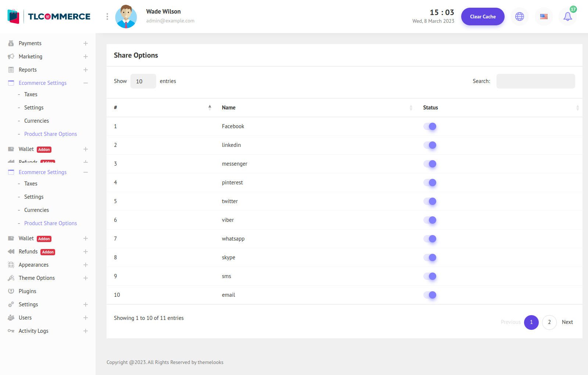This screenshot has width=588, height=375.
Task: Go to page 2 of entries
Action: click(549, 322)
